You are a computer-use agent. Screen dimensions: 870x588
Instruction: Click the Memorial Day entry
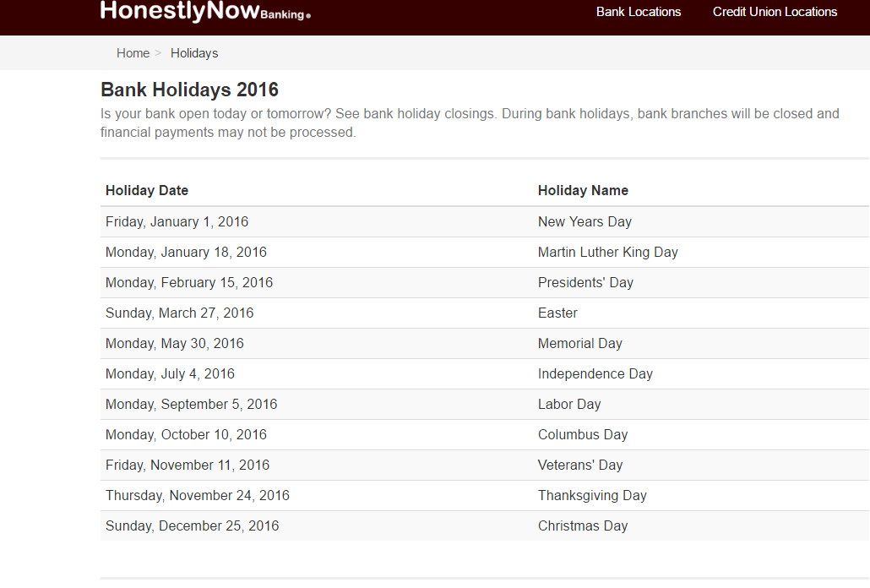click(579, 343)
